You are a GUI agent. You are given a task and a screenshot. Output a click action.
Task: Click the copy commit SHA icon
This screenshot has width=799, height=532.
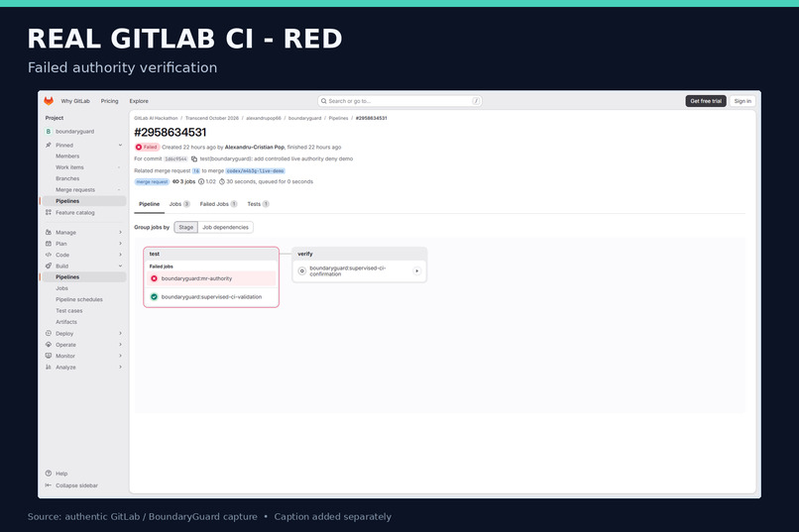(194, 159)
